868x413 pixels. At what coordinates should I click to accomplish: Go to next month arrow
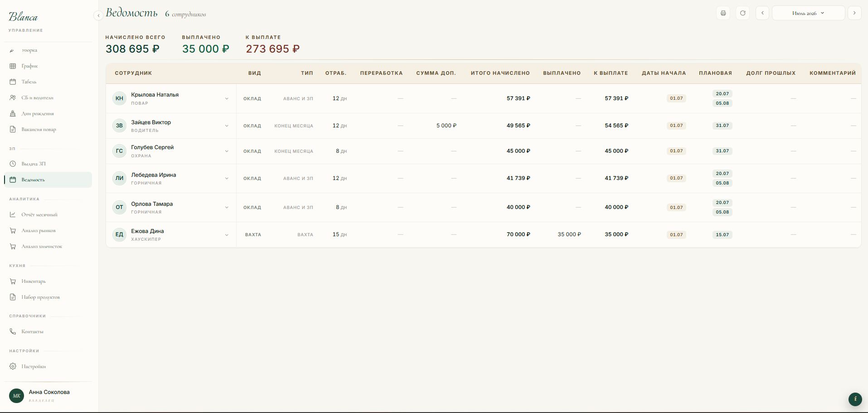(854, 13)
